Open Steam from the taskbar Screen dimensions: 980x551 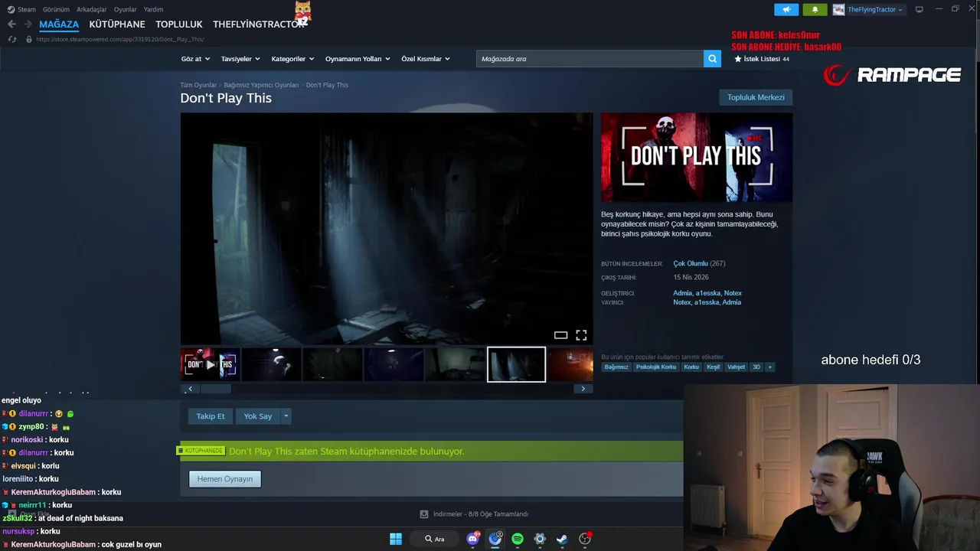point(562,539)
